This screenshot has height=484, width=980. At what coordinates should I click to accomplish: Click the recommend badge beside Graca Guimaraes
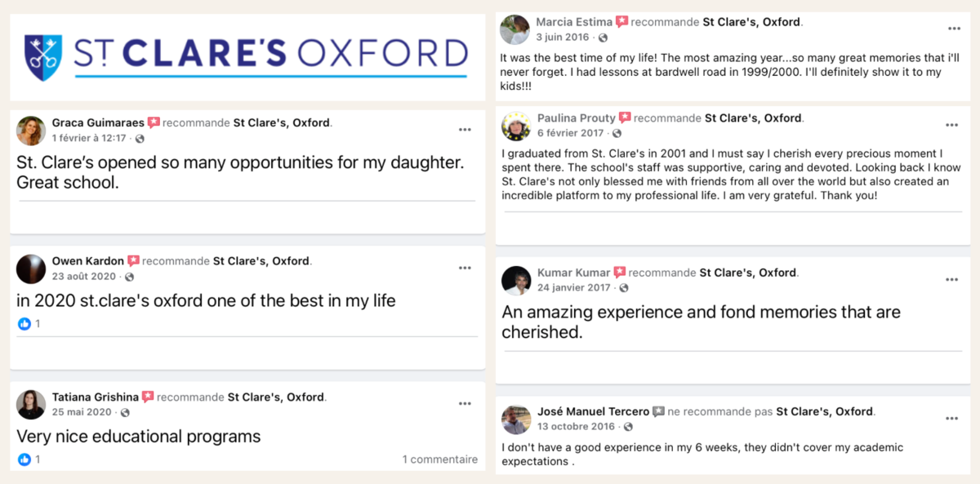[154, 123]
